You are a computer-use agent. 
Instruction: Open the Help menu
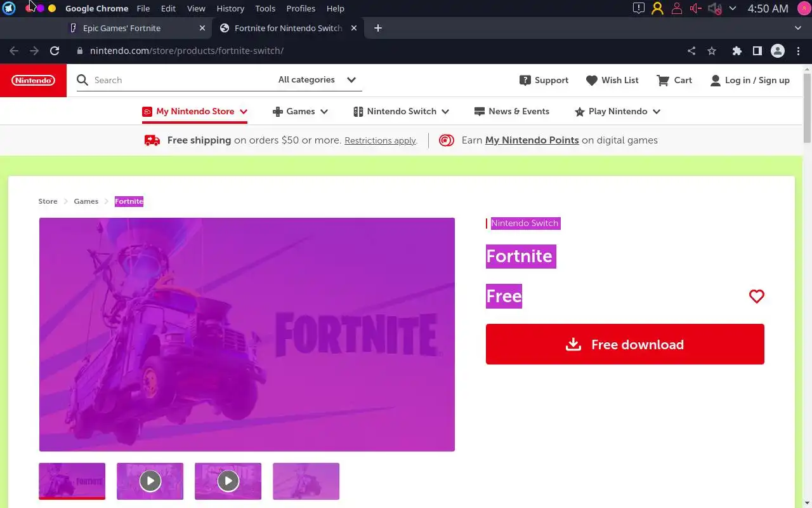tap(336, 8)
